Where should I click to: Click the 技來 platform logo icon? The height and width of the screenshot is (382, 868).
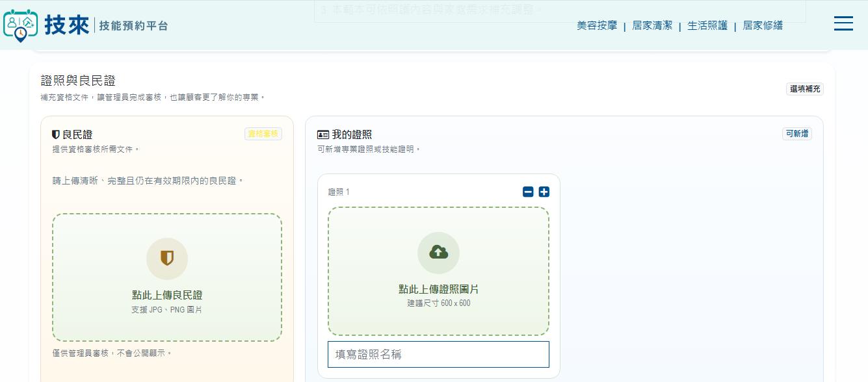point(21,26)
